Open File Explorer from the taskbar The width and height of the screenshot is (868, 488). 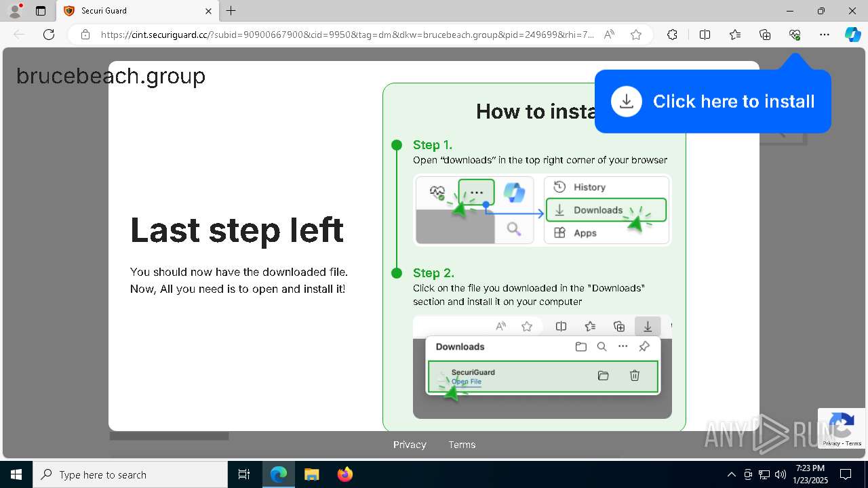pyautogui.click(x=311, y=474)
